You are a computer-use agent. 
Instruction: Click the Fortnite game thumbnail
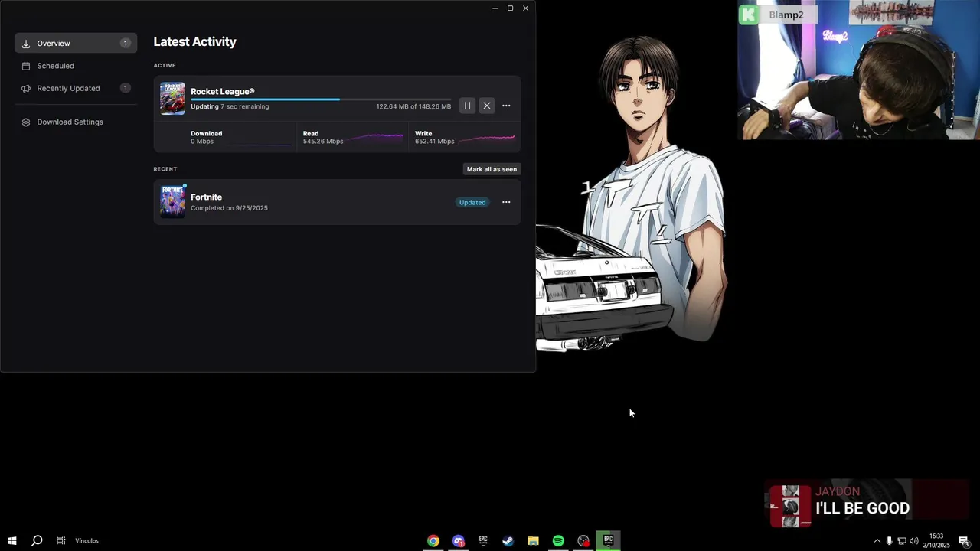click(172, 202)
